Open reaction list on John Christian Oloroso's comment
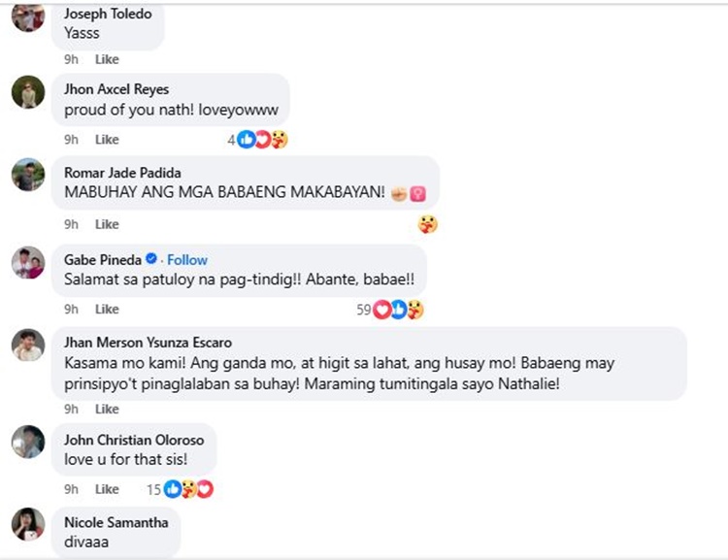 coord(188,489)
